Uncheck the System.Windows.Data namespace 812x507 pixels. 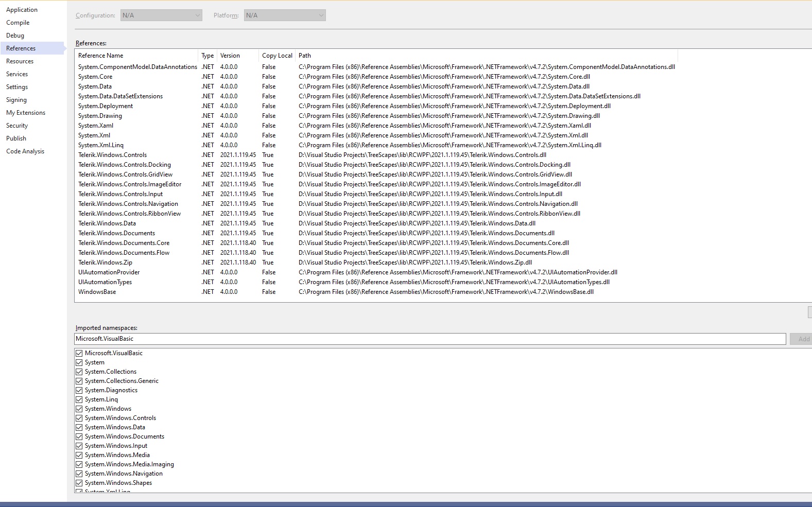click(x=79, y=427)
